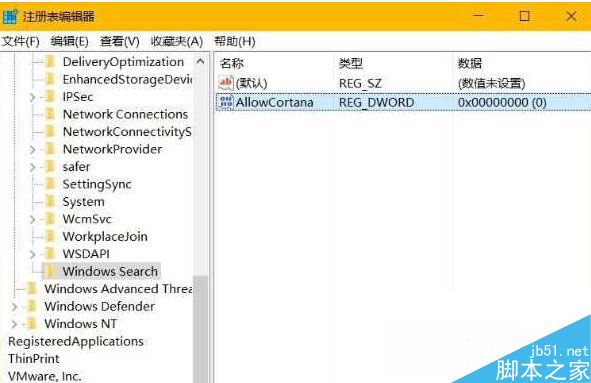Select the VMware, Inc. key
The height and width of the screenshot is (383, 591).
pyautogui.click(x=44, y=376)
